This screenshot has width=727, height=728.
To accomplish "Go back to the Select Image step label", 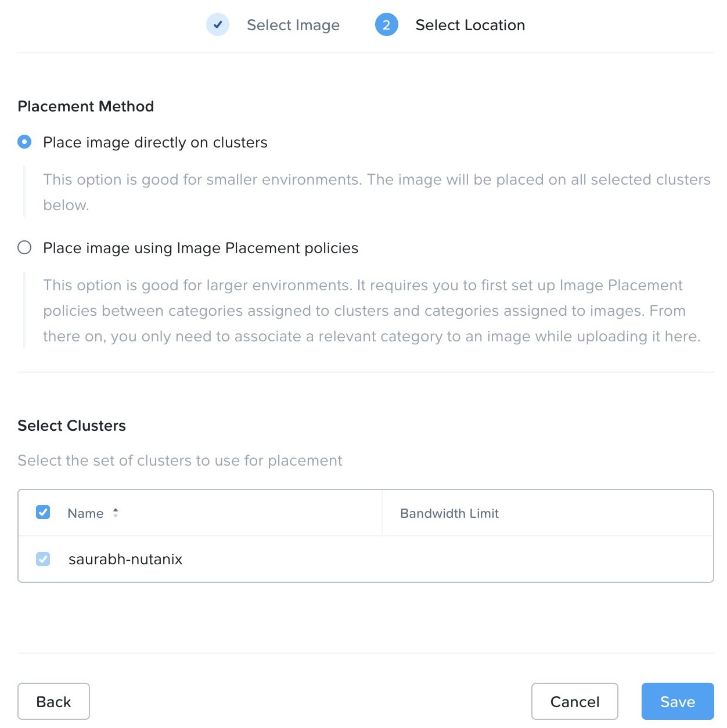I will pos(293,25).
